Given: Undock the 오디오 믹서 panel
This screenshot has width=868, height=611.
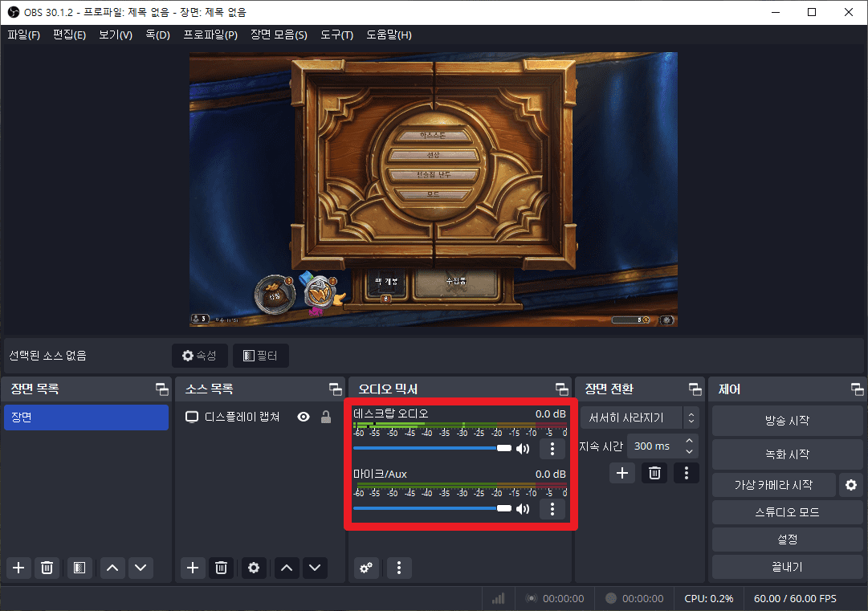Looking at the screenshot, I should 561,389.
